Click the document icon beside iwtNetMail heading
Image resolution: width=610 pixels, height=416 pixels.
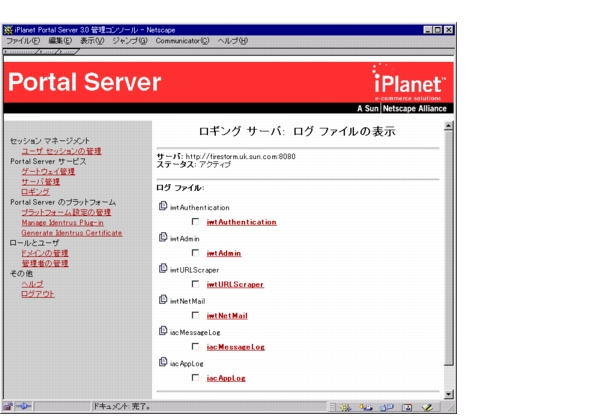pyautogui.click(x=163, y=299)
